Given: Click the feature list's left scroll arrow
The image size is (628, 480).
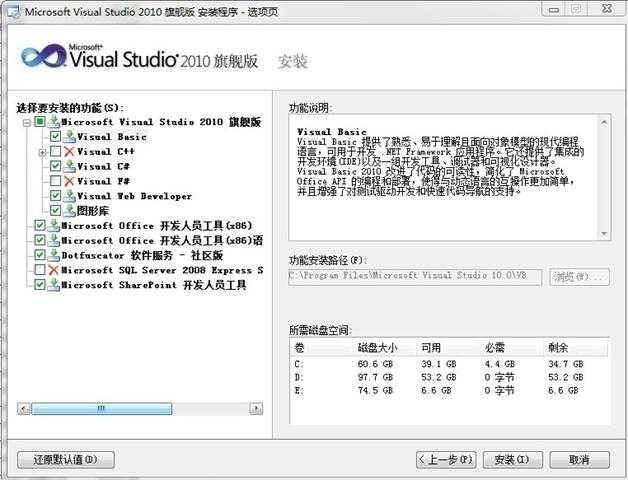Looking at the screenshot, I should pyautogui.click(x=24, y=409).
